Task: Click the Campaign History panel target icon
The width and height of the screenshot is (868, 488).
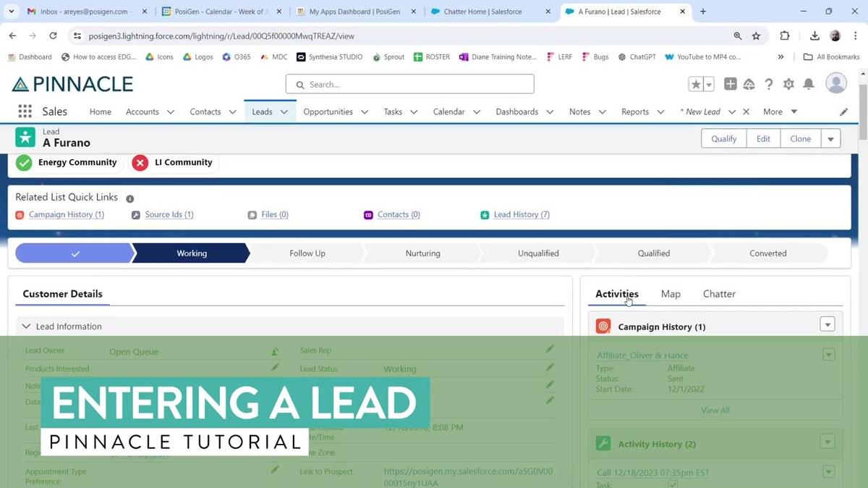Action: (603, 327)
